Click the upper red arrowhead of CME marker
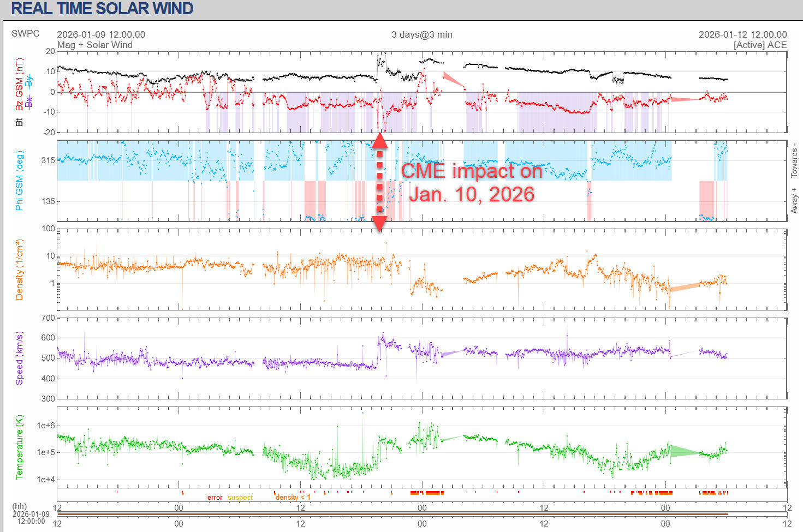Screen dimensions: 803x532 click(x=379, y=141)
